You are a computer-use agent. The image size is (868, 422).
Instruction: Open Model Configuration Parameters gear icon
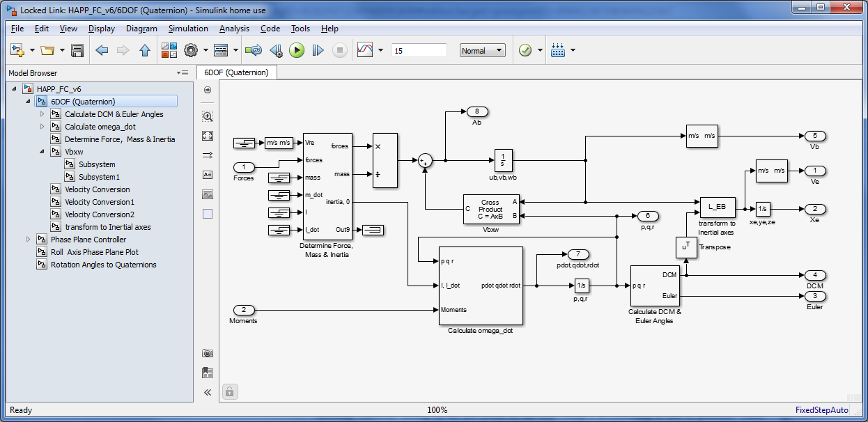tap(191, 50)
